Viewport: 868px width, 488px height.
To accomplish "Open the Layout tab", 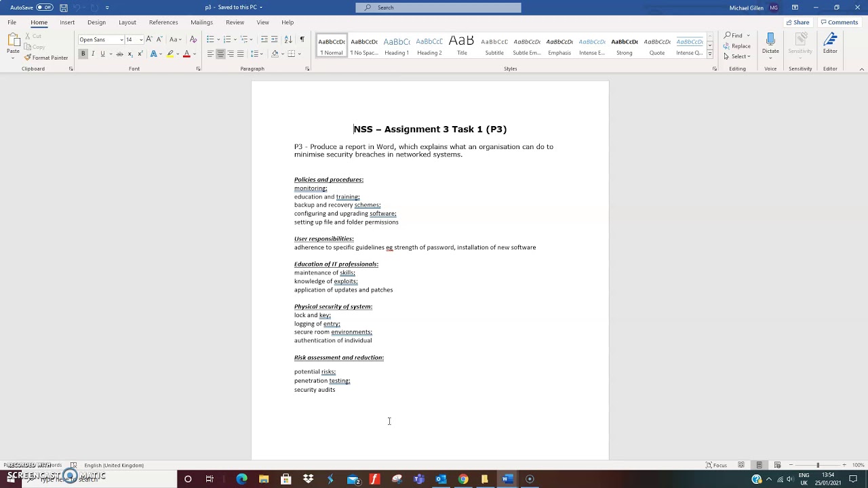I will pyautogui.click(x=127, y=22).
